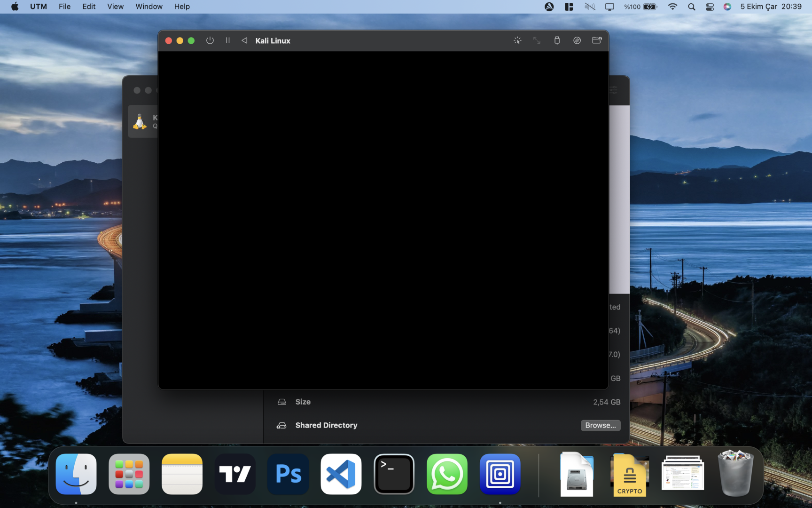Select the Kali Linux VM in sidebar
The height and width of the screenshot is (508, 812).
142,122
